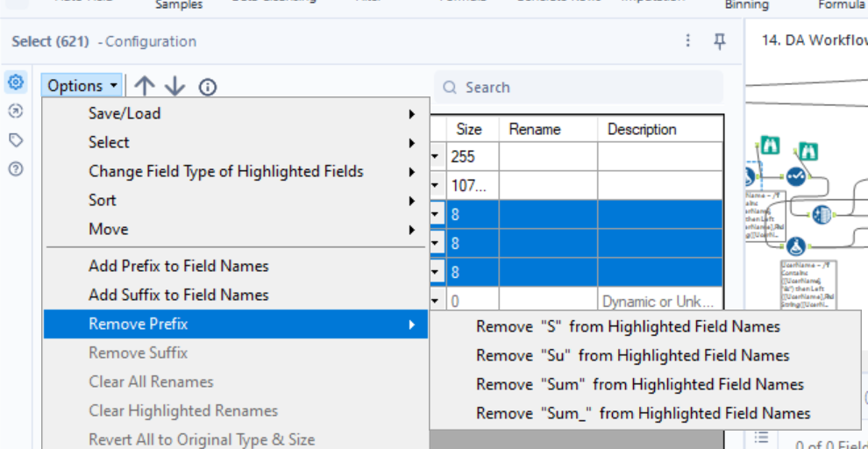This screenshot has width=868, height=449.
Task: Open the Help question-mark sidebar icon
Action: click(16, 169)
